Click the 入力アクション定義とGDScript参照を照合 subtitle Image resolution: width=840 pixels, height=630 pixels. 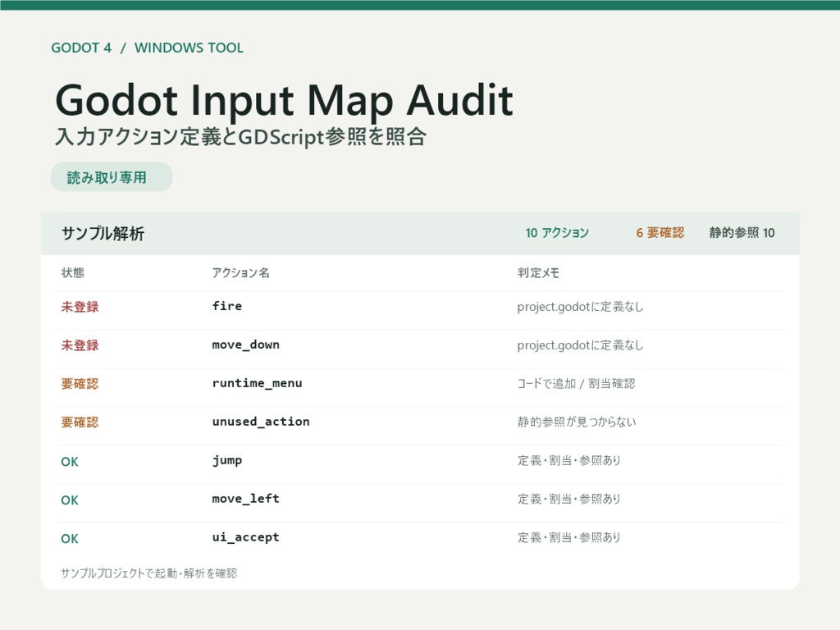pyautogui.click(x=241, y=137)
